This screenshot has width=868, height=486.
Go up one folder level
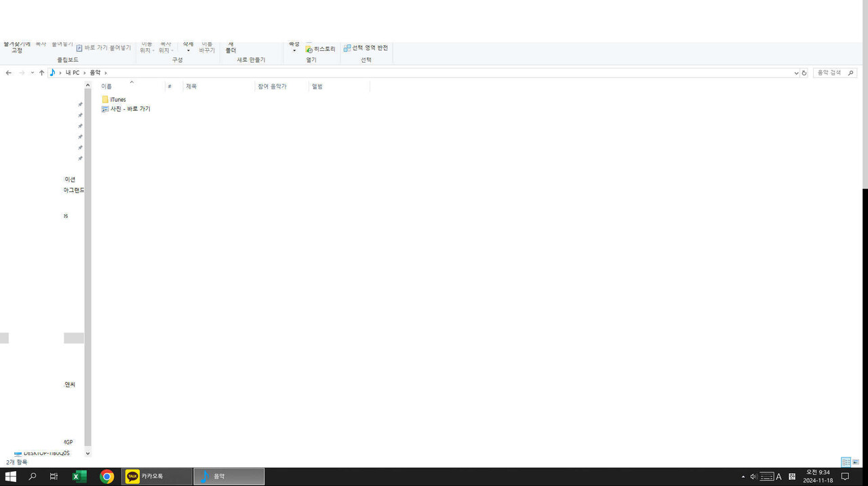click(41, 73)
